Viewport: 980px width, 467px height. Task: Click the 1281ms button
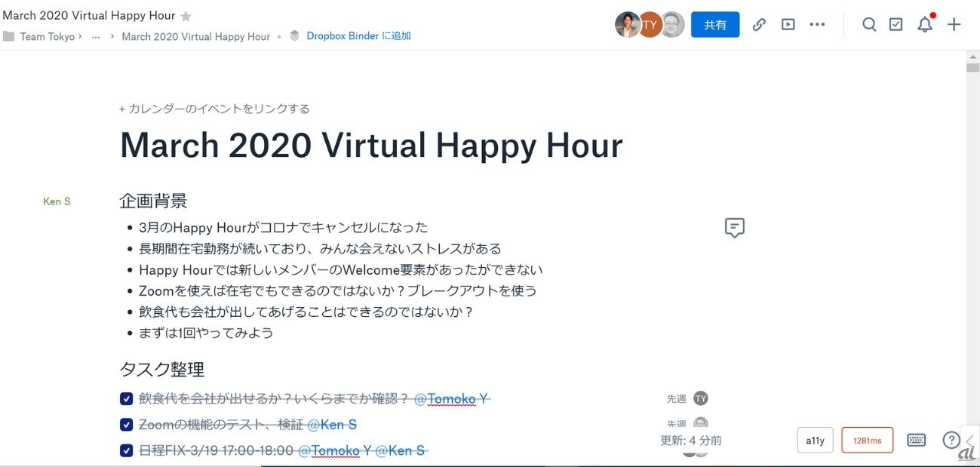click(x=867, y=441)
